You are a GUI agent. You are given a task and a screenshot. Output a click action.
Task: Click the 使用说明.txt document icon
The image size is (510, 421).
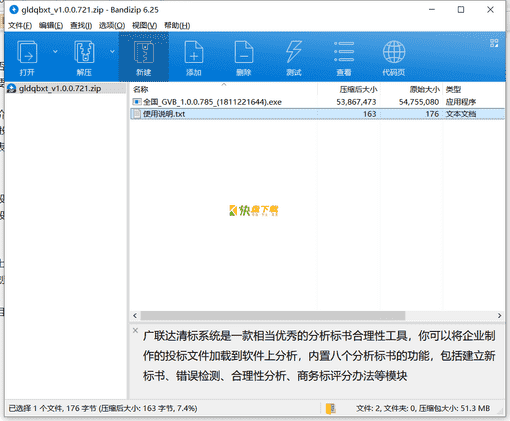coord(137,114)
